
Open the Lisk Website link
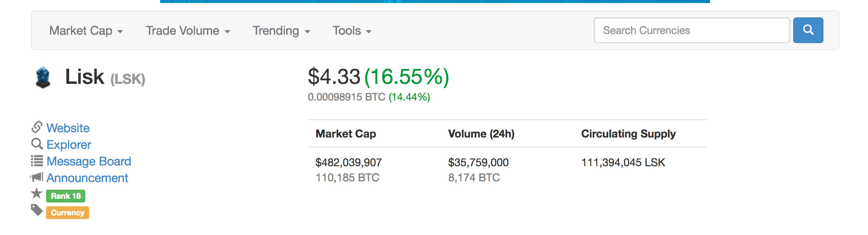[68, 128]
